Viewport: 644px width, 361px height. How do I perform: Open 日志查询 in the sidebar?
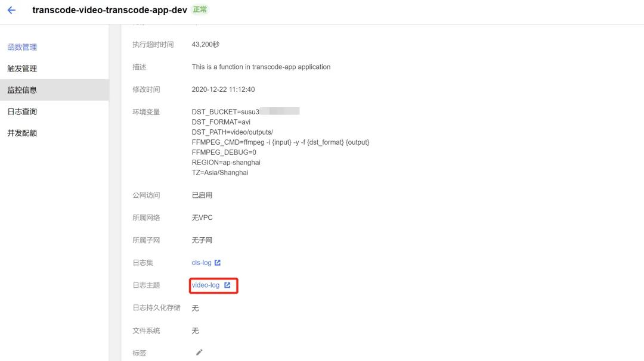[22, 111]
